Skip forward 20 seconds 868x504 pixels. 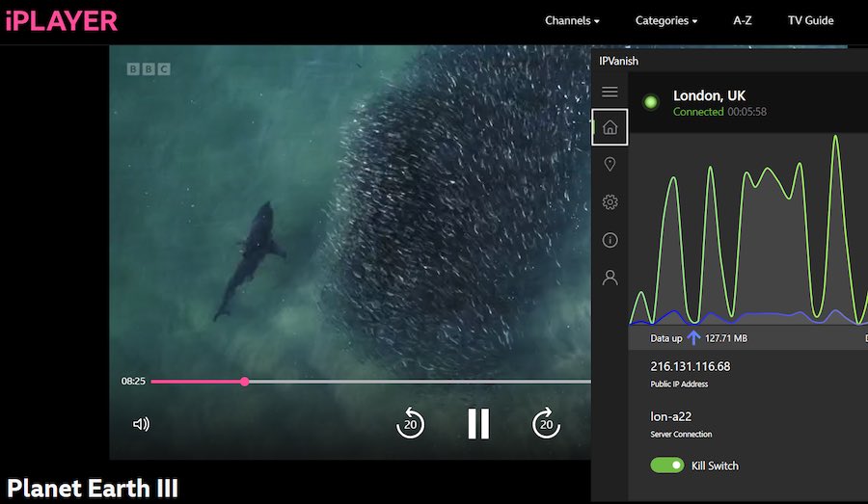546,423
